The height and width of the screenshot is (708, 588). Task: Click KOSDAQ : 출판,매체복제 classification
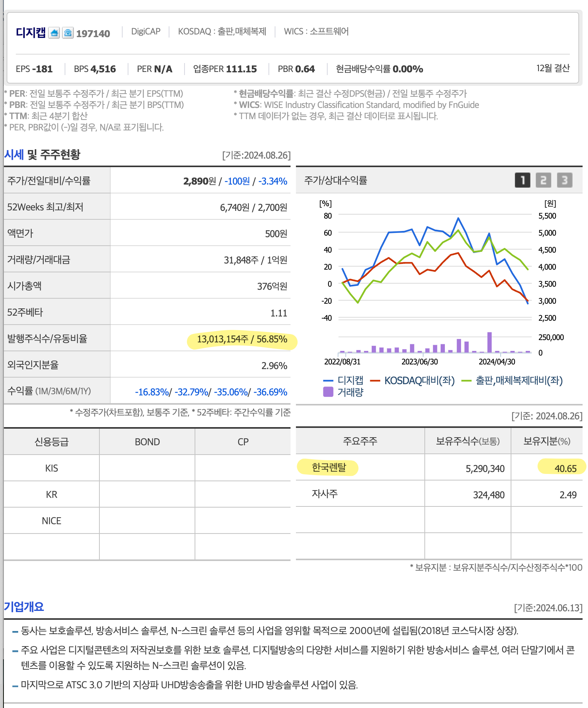click(222, 31)
